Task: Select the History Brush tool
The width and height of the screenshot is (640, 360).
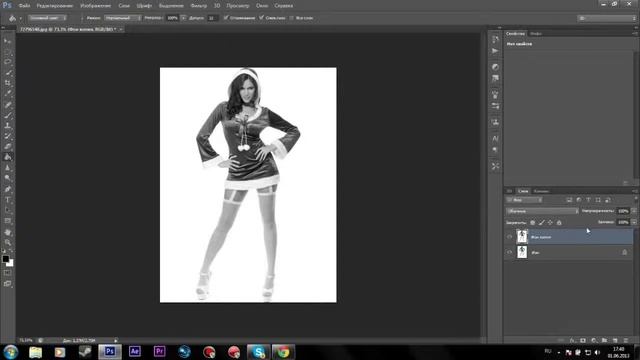Action: click(x=7, y=136)
